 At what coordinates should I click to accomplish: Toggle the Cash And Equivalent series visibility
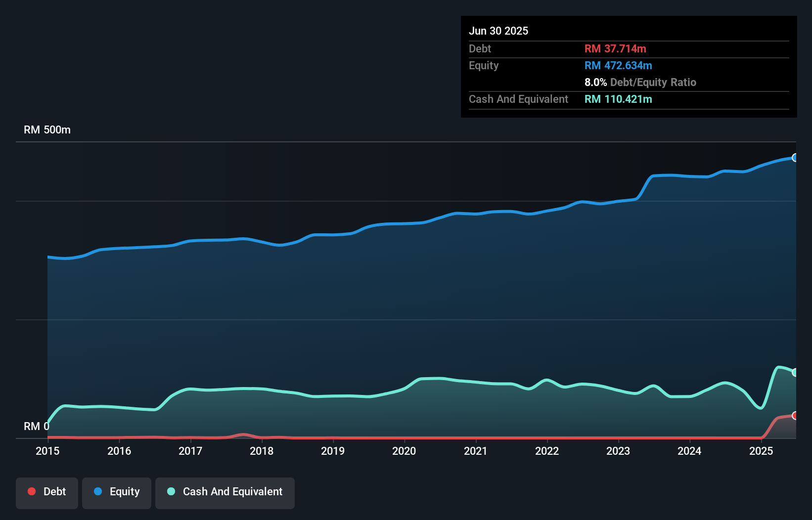point(225,492)
